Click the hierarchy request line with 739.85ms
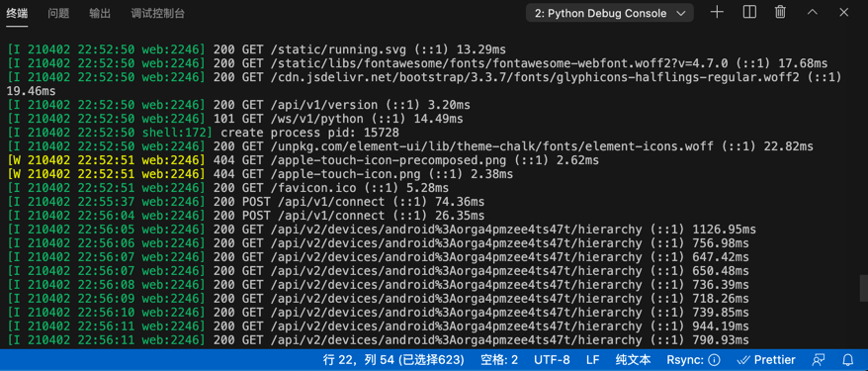868x371 pixels. (378, 313)
